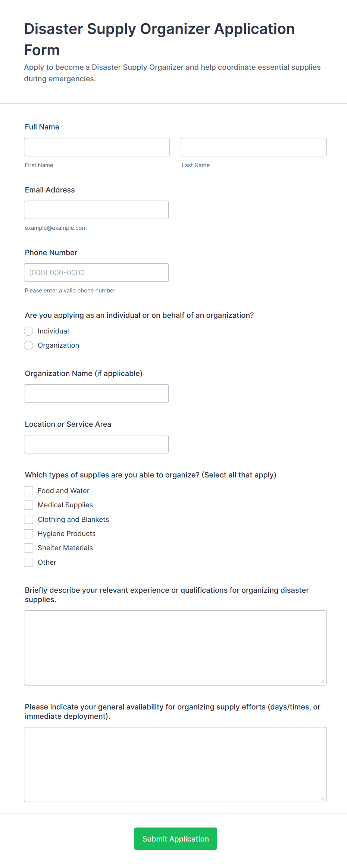This screenshot has height=868, width=347.
Task: Check the Medical Supplies option
Action: point(28,505)
